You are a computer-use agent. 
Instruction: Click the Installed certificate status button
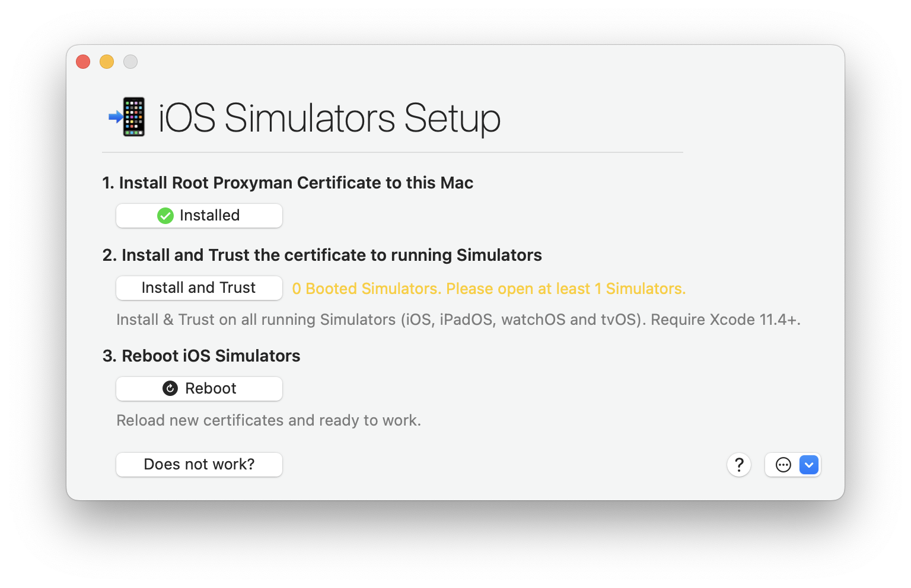coord(199,215)
